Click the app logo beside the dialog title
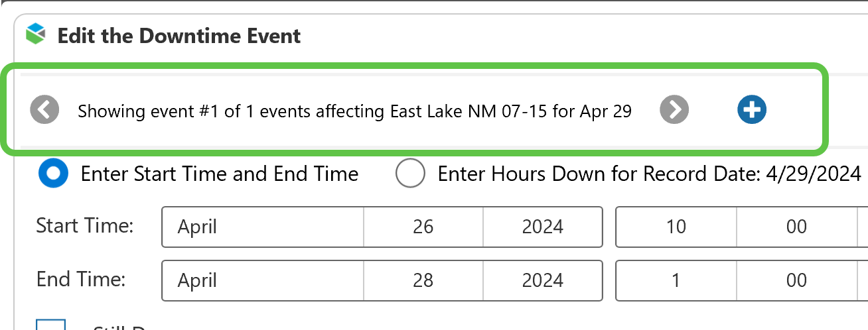 35,34
